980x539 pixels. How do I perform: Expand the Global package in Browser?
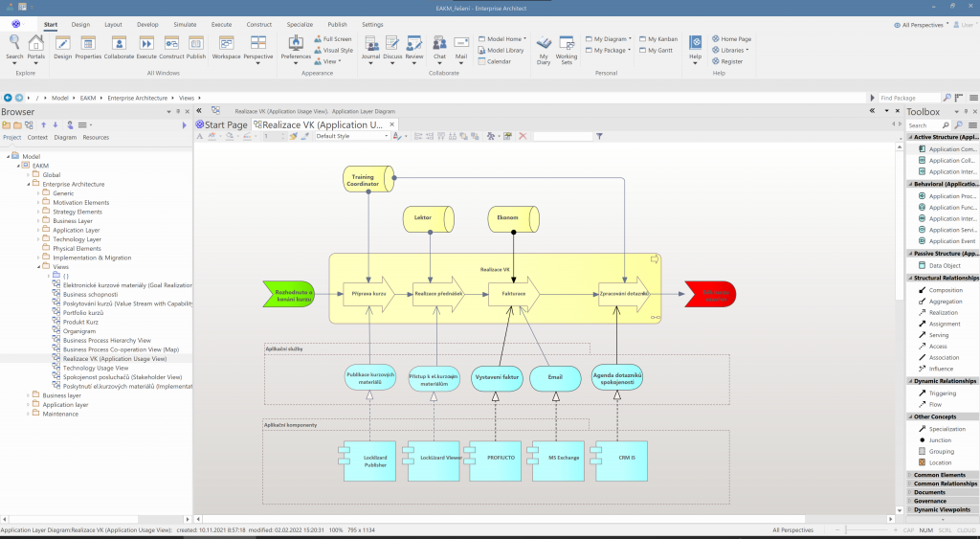tap(28, 175)
